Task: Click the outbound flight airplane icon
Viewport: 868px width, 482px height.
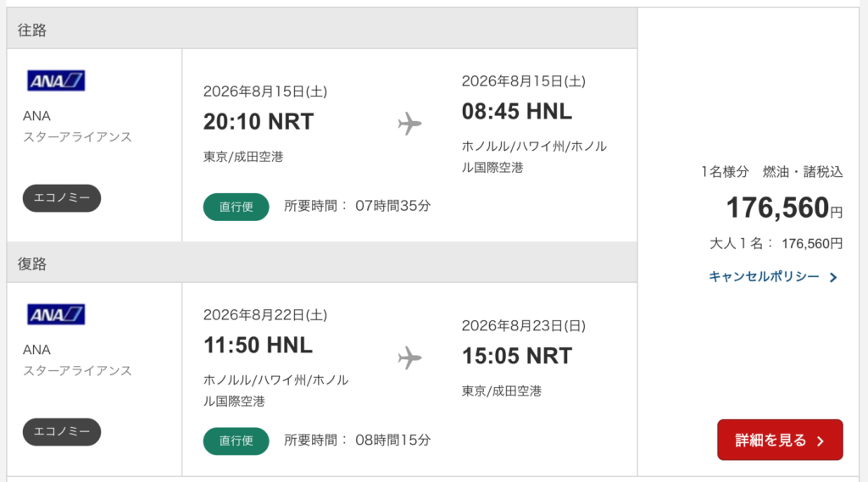Action: point(409,124)
